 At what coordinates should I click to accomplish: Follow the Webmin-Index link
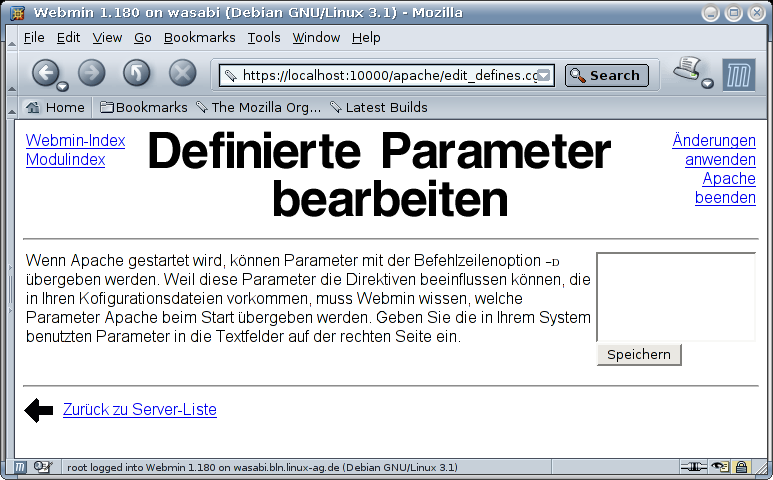point(75,140)
